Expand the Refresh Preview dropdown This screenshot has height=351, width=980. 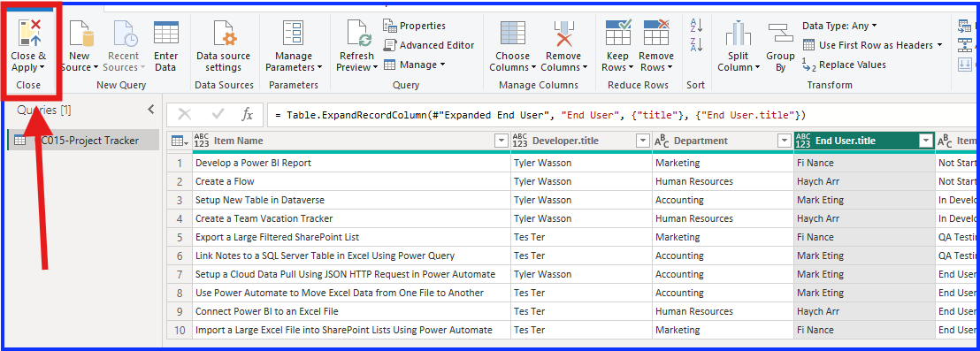(374, 67)
